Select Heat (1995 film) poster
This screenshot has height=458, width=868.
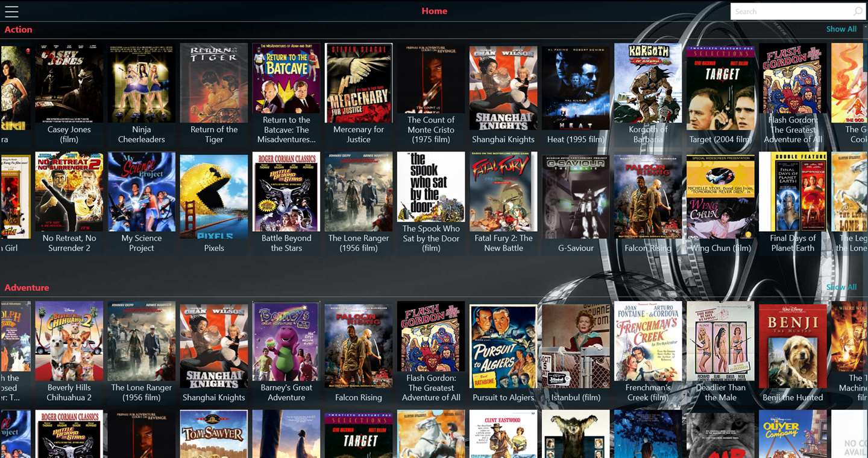576,88
